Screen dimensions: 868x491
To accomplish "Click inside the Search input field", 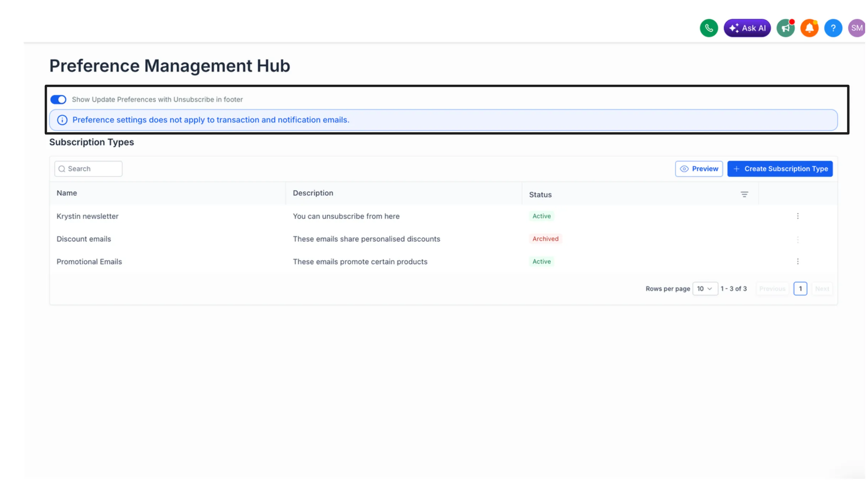I will [x=89, y=169].
